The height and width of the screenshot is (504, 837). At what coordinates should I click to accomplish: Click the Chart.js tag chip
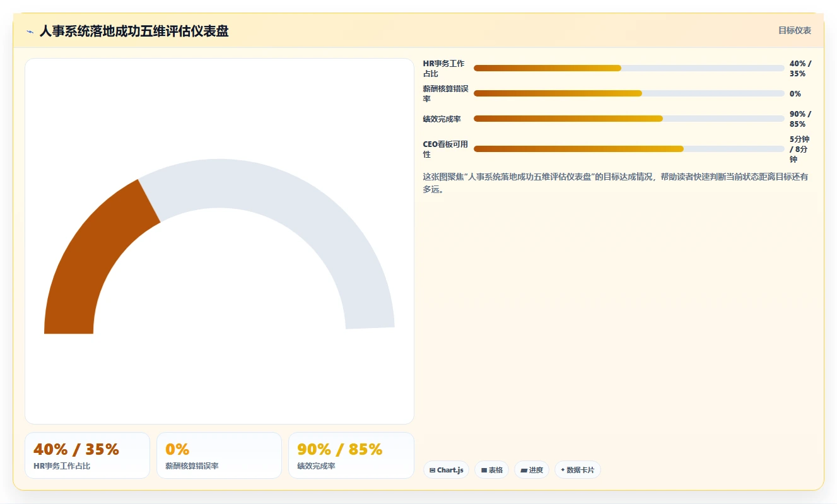[446, 470]
